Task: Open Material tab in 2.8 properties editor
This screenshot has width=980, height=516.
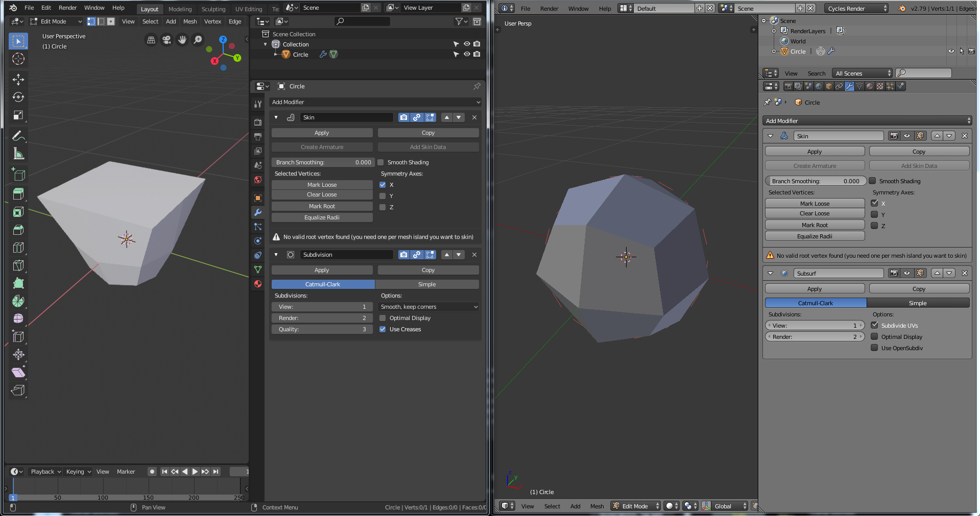Action: click(x=258, y=284)
